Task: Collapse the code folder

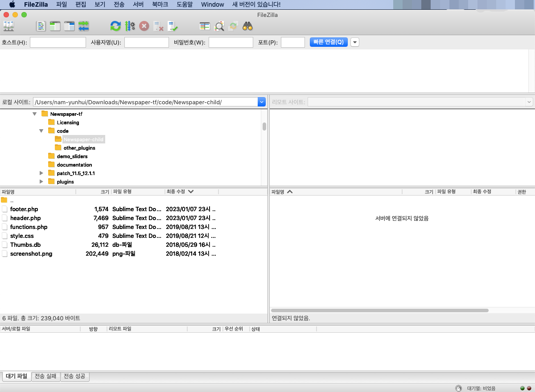Action: point(41,131)
